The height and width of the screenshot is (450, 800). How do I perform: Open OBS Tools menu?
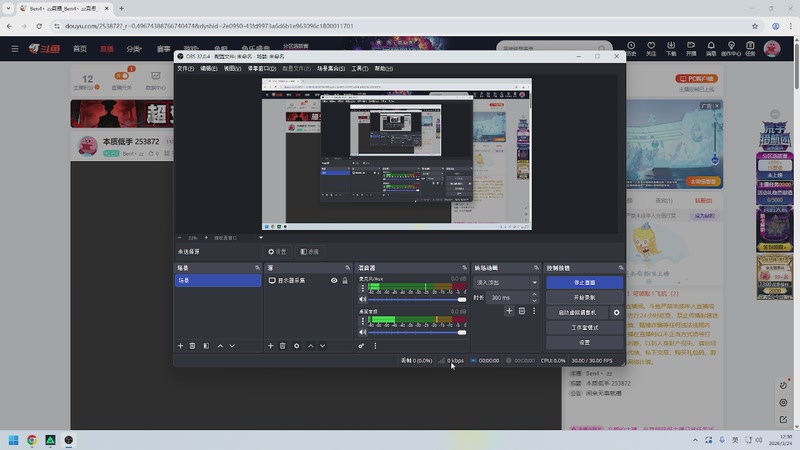pyautogui.click(x=360, y=68)
